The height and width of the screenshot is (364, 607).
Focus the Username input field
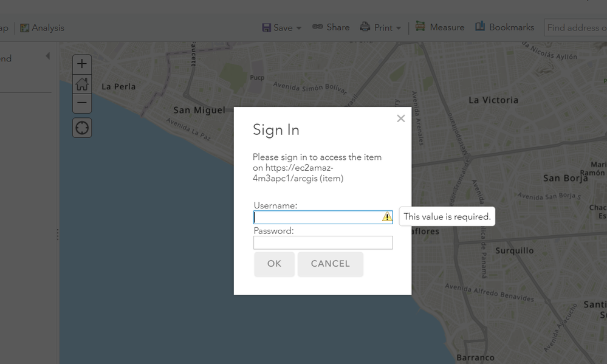tap(317, 217)
